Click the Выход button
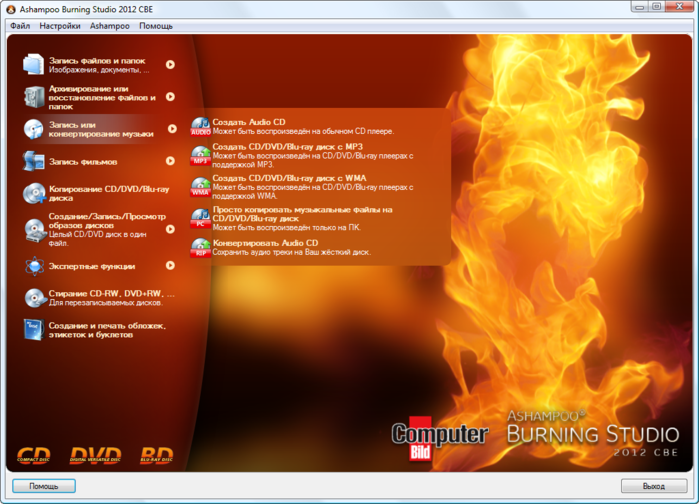699x504 pixels. tap(654, 486)
